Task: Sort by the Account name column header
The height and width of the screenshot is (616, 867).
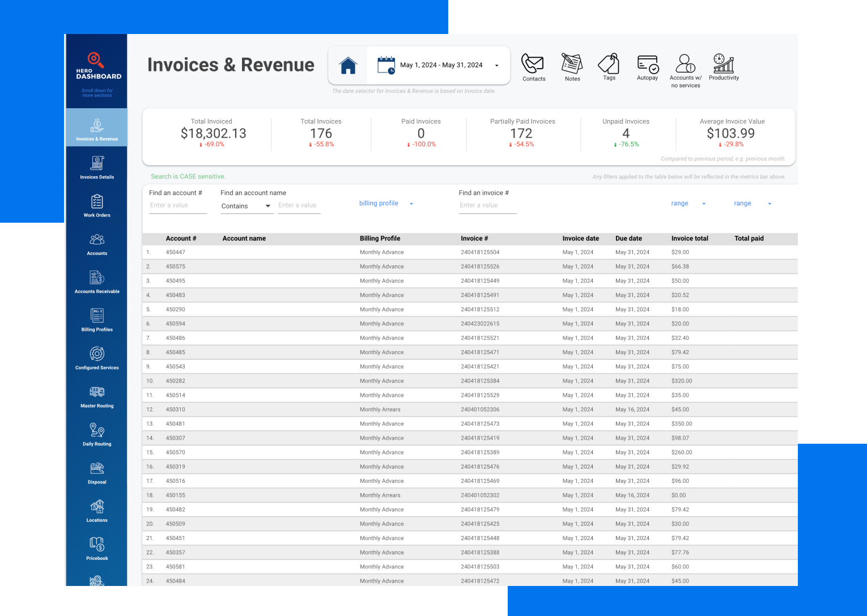Action: pos(244,239)
